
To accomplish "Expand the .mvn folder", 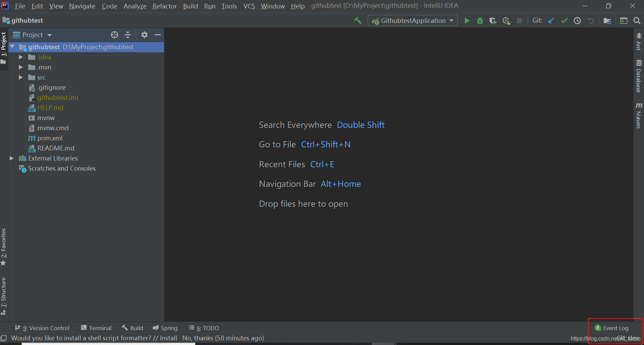I will click(x=21, y=67).
